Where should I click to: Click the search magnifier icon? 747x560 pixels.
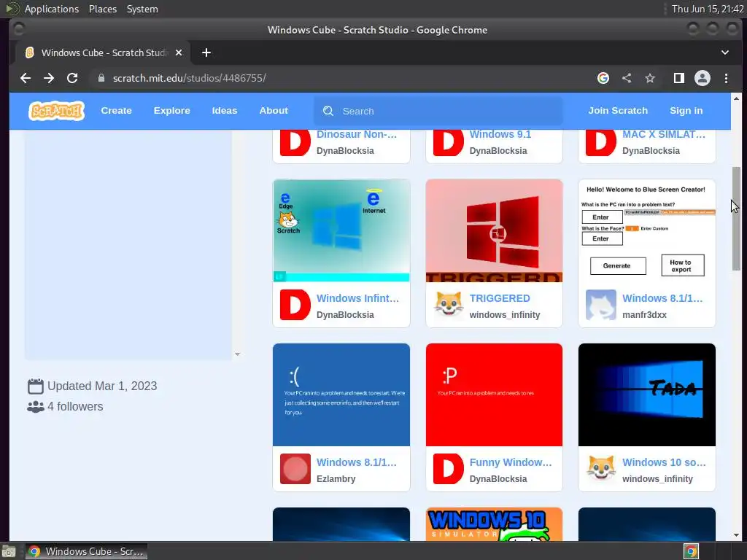328,111
